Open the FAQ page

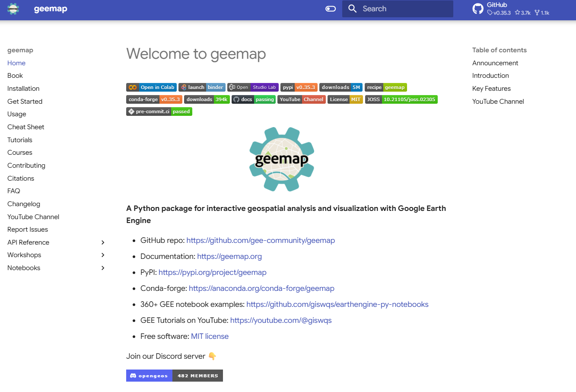[14, 191]
